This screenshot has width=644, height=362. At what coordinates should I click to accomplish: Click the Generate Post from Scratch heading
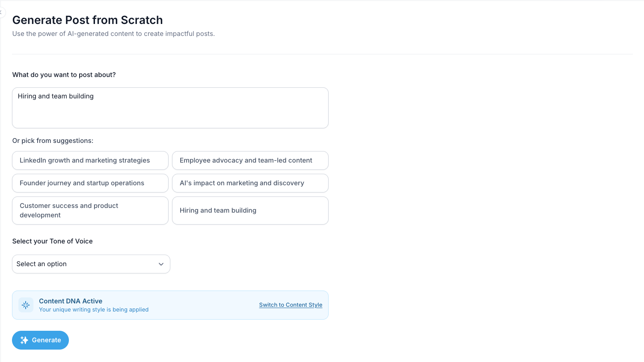tap(87, 20)
